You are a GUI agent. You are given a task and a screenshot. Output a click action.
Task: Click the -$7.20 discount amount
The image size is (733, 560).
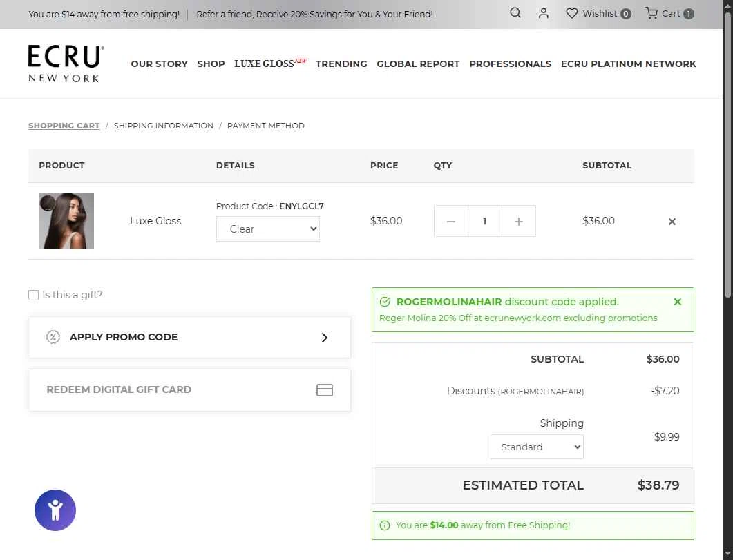point(665,390)
